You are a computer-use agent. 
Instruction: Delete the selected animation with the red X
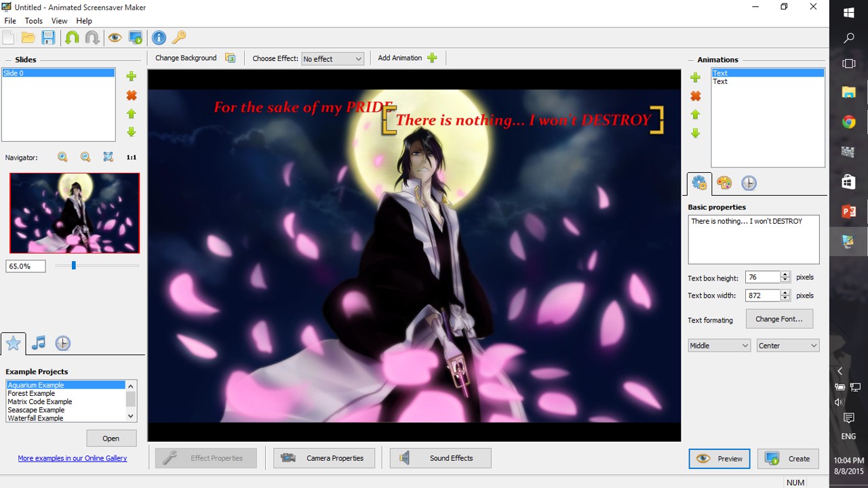[696, 96]
